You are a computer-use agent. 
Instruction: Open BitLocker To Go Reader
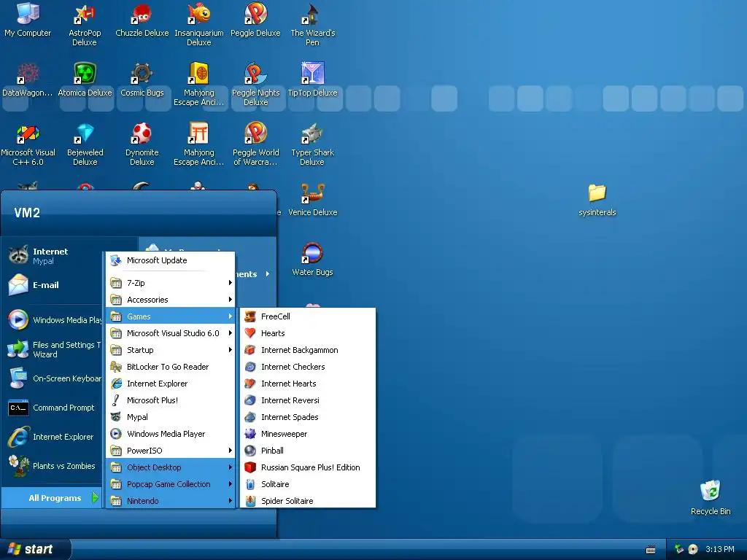coord(171,367)
